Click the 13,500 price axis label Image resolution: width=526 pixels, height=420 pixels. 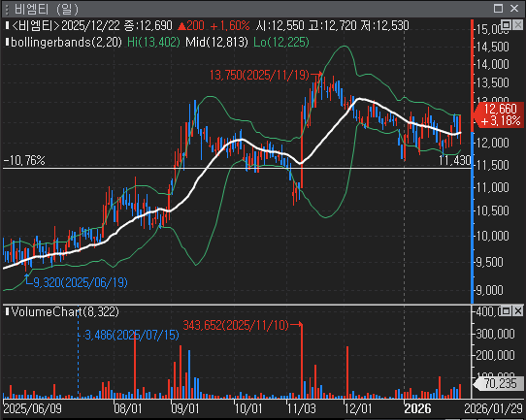(492, 82)
